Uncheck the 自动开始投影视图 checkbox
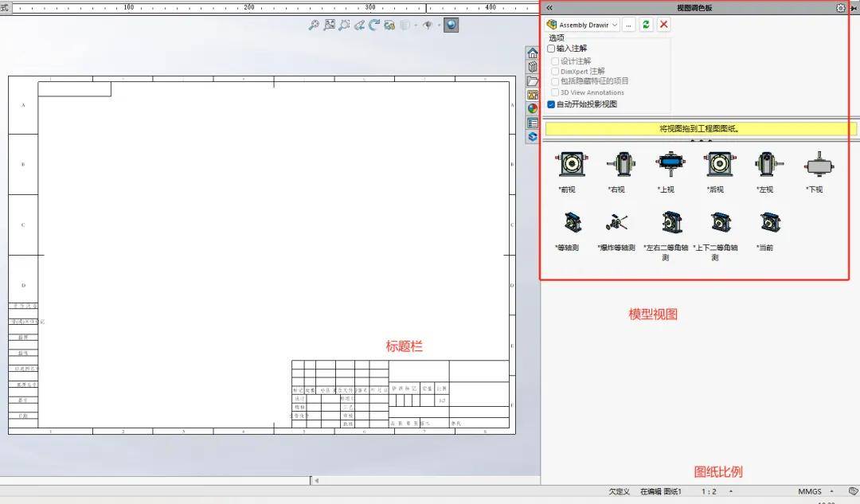Viewport: 860px width, 504px height. (x=551, y=104)
